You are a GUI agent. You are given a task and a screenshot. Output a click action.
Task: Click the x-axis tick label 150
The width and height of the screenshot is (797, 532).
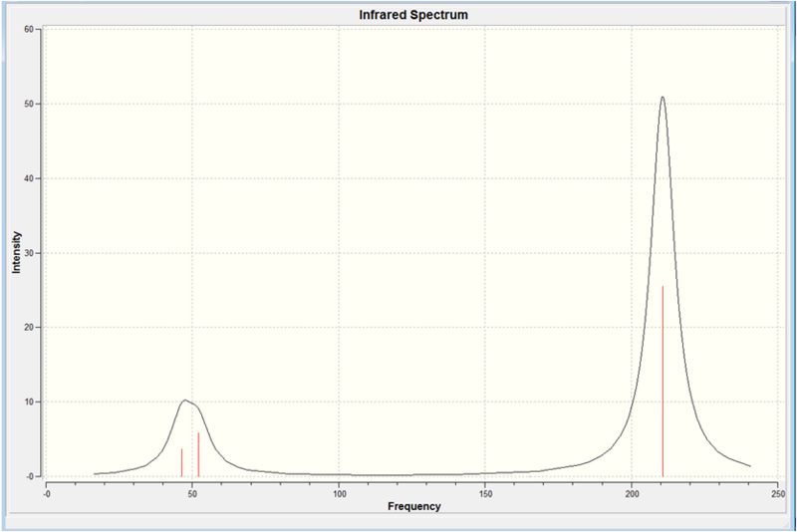485,494
